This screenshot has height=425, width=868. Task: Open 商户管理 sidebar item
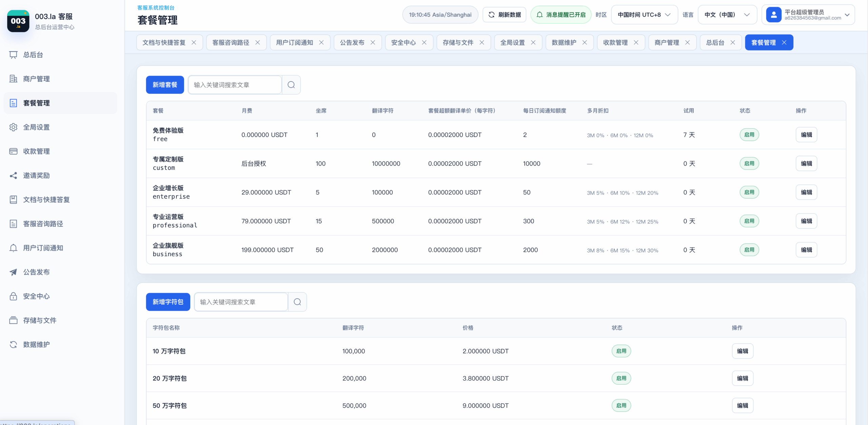pyautogui.click(x=60, y=79)
